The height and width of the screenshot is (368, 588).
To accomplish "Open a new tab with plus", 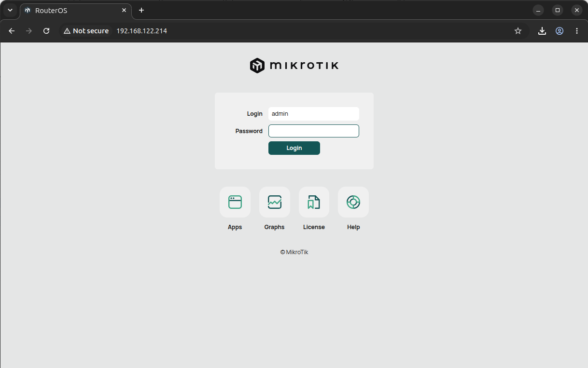I will point(141,10).
